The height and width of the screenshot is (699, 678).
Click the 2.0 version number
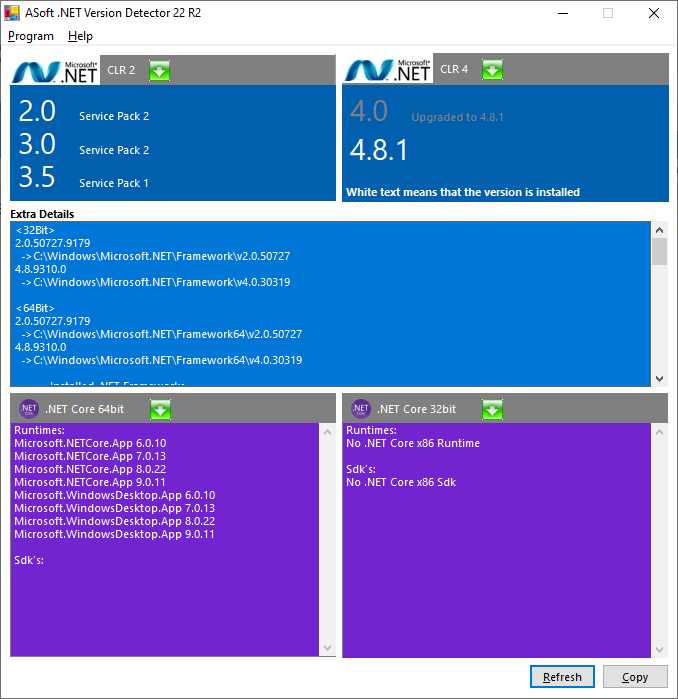(37, 111)
